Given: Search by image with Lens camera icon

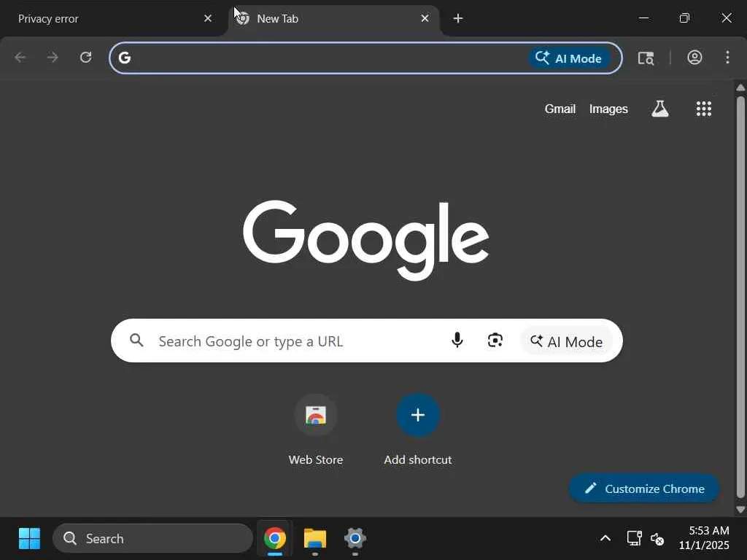Looking at the screenshot, I should [x=495, y=341].
